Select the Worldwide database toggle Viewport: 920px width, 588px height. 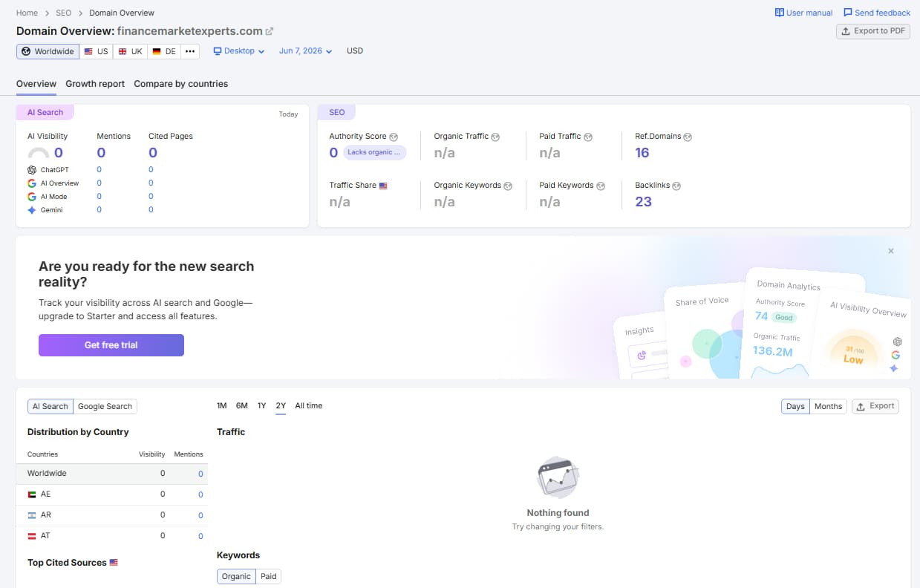coord(48,51)
